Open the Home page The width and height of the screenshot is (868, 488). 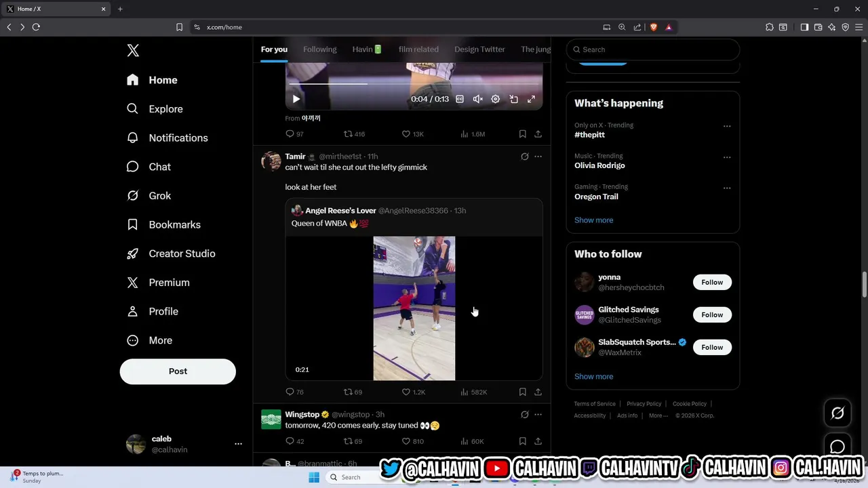(152, 80)
